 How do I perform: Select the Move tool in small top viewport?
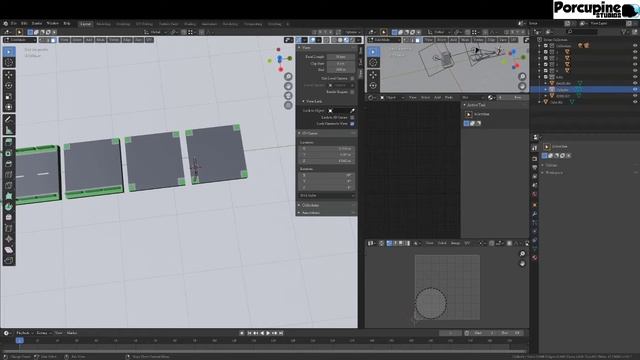[373, 75]
